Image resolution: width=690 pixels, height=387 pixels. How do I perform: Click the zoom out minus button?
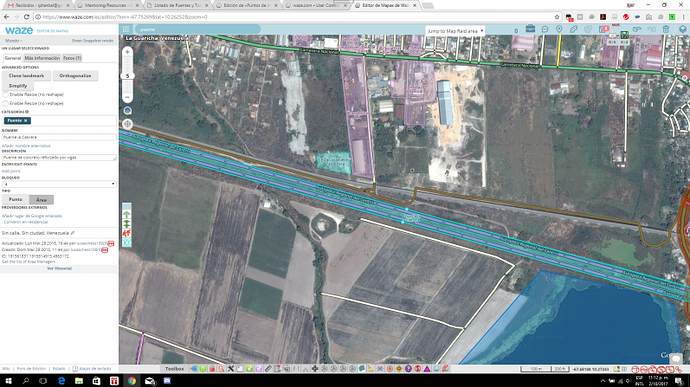[x=128, y=97]
